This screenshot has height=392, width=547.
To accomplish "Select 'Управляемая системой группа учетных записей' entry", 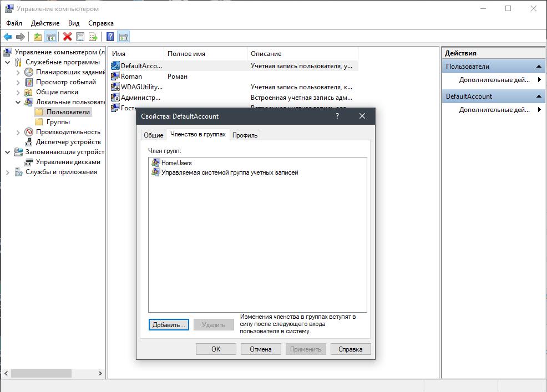I will click(230, 172).
